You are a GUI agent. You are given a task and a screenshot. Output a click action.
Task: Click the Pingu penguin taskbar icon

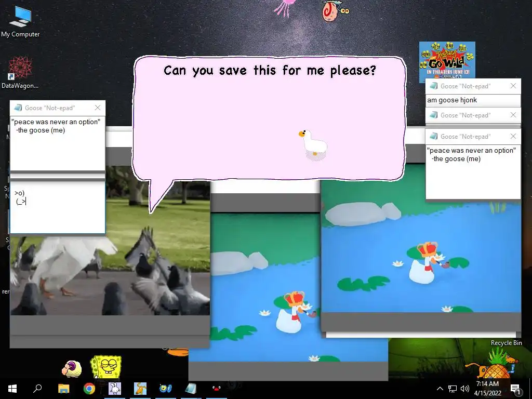pos(217,388)
